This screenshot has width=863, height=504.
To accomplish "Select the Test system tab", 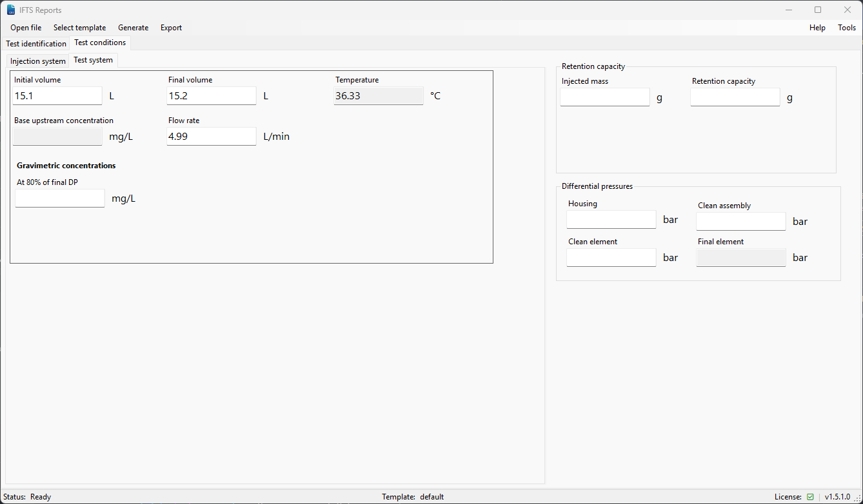I will coord(93,60).
